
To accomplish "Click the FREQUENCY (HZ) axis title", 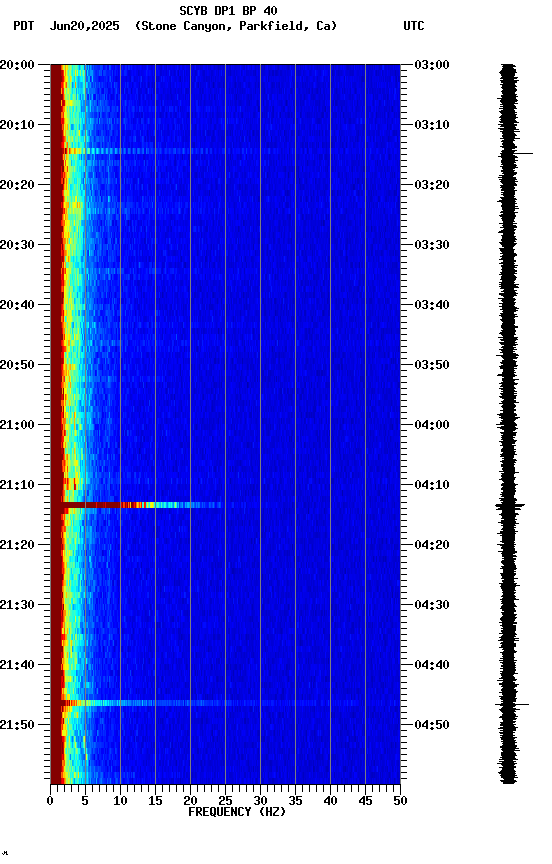I will pyautogui.click(x=237, y=813).
